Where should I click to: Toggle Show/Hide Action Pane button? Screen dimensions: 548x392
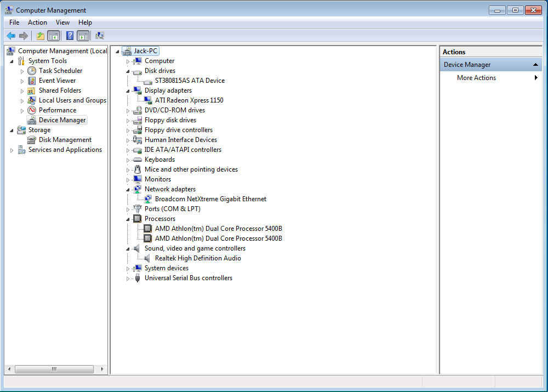[83, 36]
